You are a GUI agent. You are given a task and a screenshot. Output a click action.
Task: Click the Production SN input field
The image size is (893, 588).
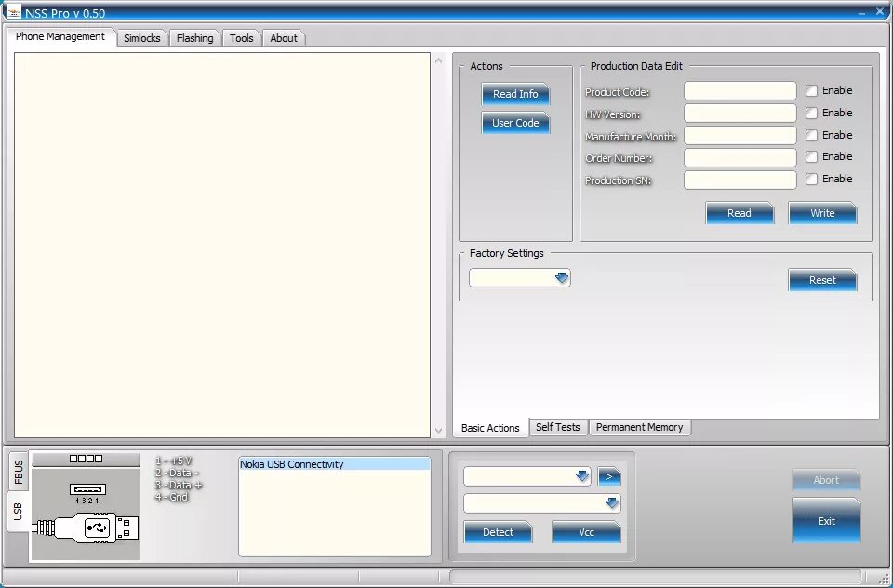[740, 180]
